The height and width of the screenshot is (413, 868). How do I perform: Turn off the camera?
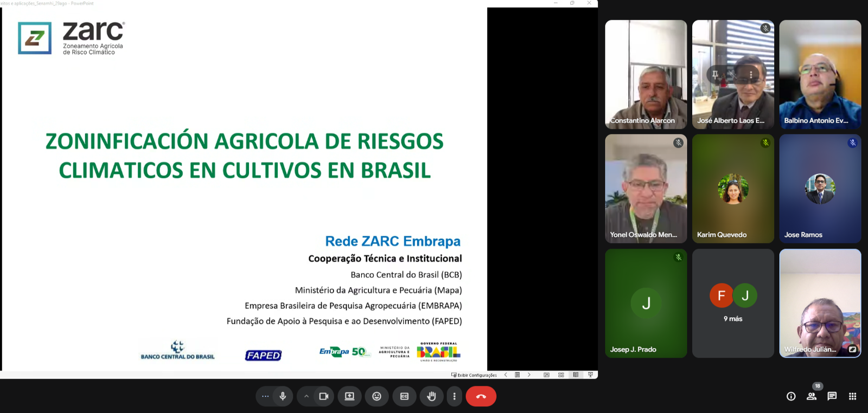click(x=324, y=396)
